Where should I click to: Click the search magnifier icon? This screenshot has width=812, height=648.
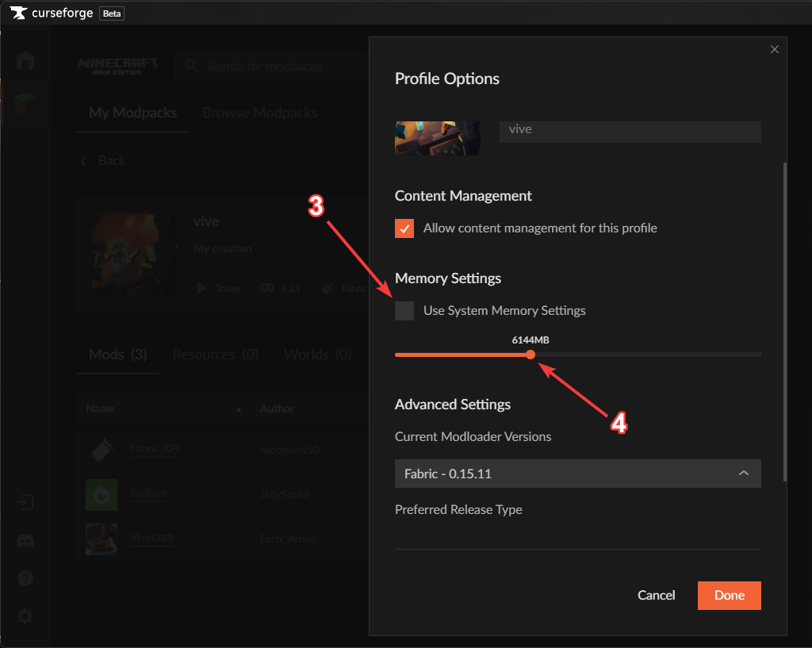192,66
